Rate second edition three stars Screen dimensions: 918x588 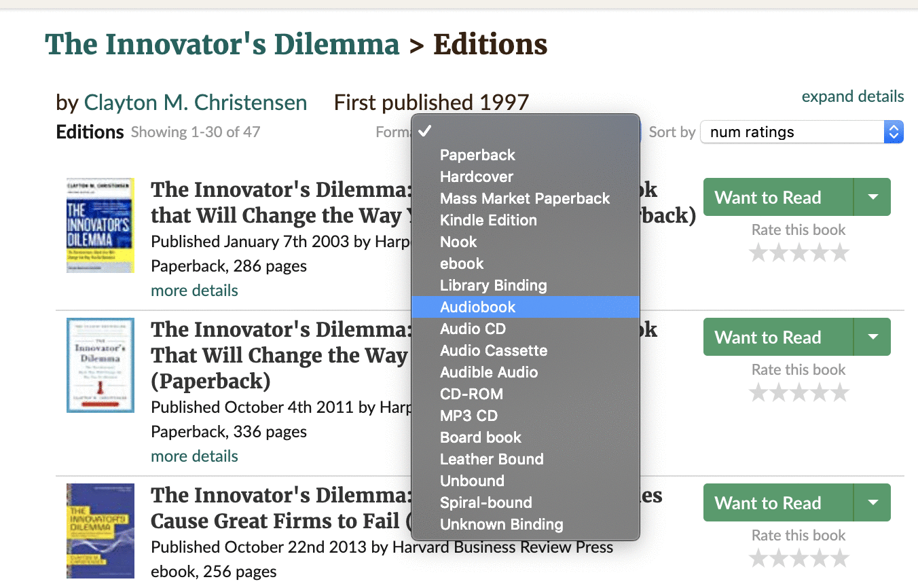799,392
